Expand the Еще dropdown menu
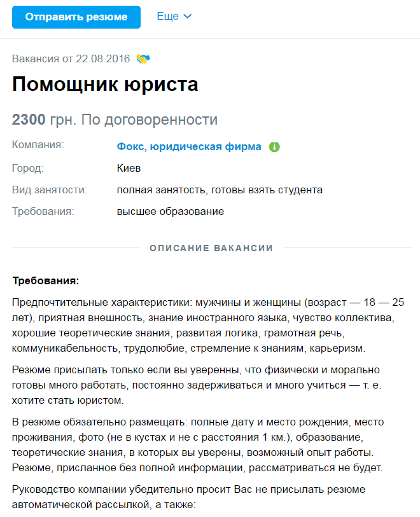Viewport: 420px width, 517px height. (x=174, y=17)
